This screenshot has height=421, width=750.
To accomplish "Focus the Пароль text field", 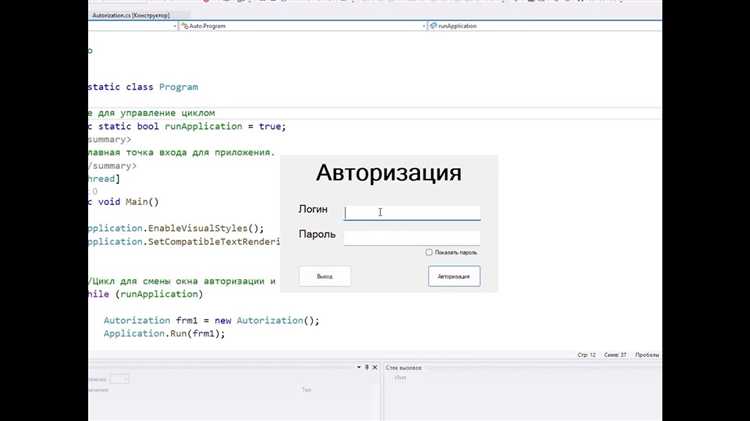I will 412,238.
